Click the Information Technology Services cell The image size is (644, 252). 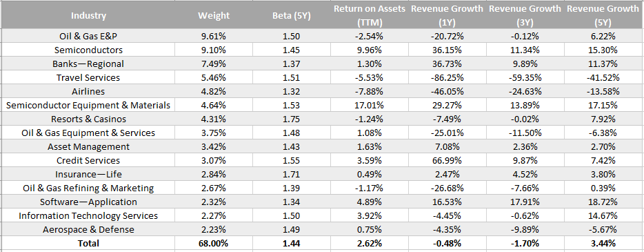click(88, 216)
